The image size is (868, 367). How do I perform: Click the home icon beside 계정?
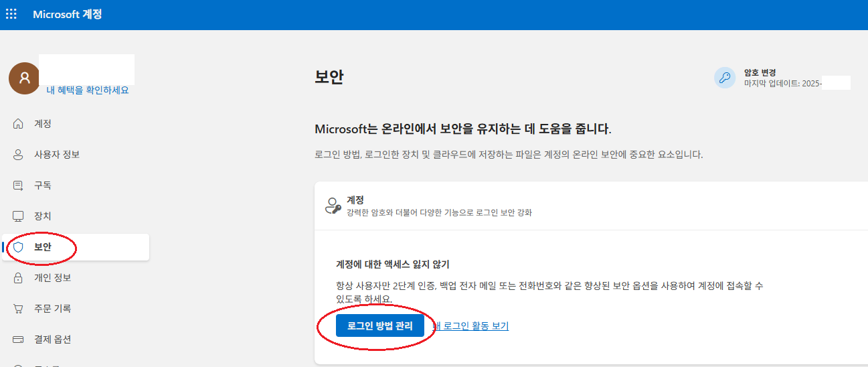click(18, 124)
